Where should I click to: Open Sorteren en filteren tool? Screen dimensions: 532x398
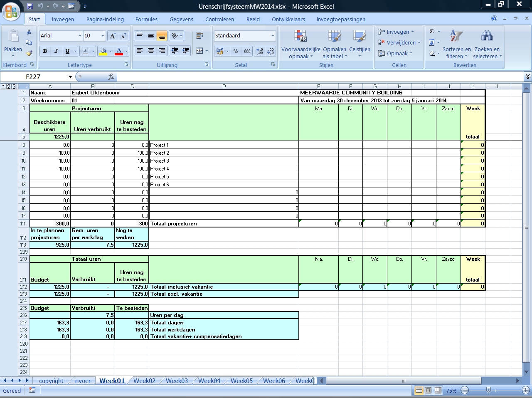pyautogui.click(x=456, y=44)
